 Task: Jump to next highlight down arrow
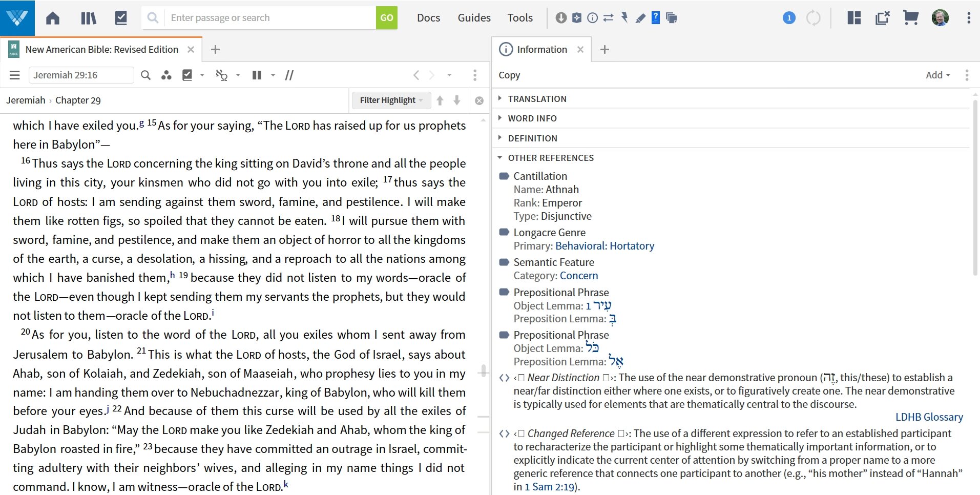tap(457, 100)
